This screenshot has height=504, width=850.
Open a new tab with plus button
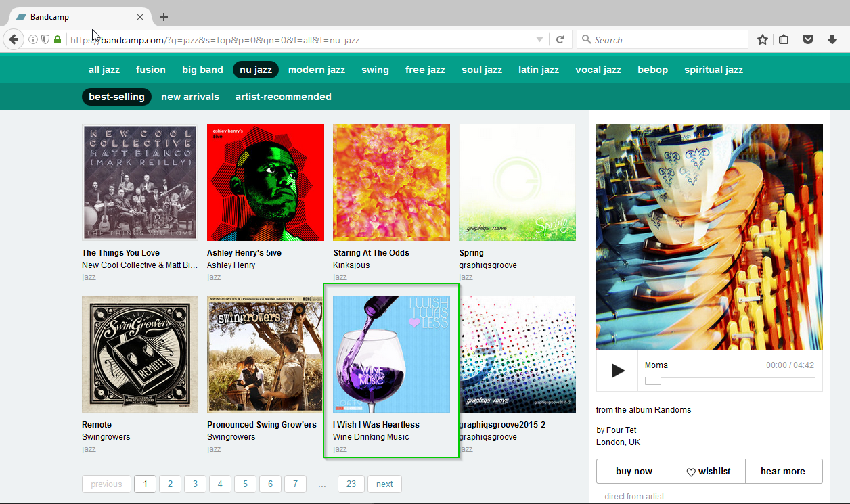tap(164, 17)
